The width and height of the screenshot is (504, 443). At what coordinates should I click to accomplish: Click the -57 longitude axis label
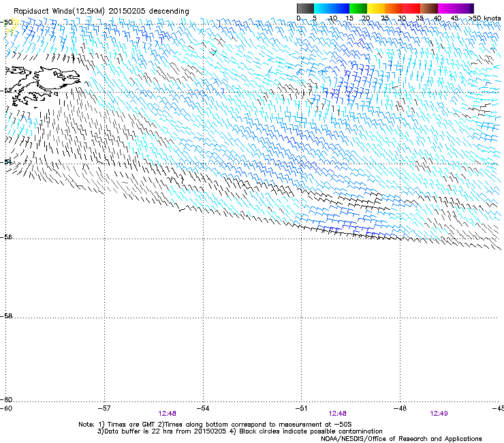pyautogui.click(x=104, y=408)
